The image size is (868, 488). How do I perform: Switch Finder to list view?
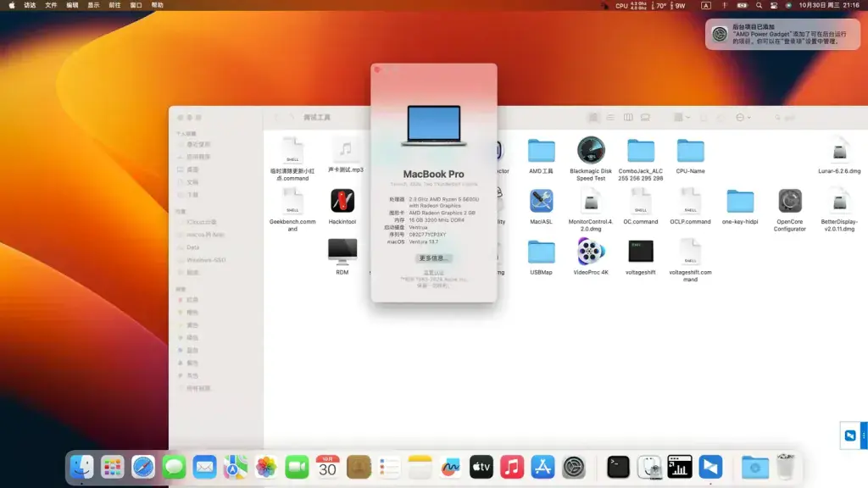[610, 117]
